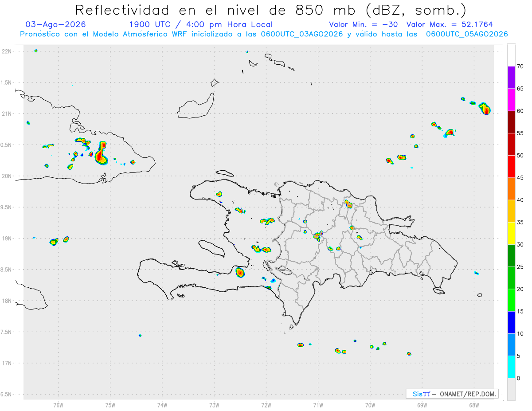Select the dark green 25-30 dBZ colorbar segment
The width and height of the screenshot is (532, 411).
point(511,256)
